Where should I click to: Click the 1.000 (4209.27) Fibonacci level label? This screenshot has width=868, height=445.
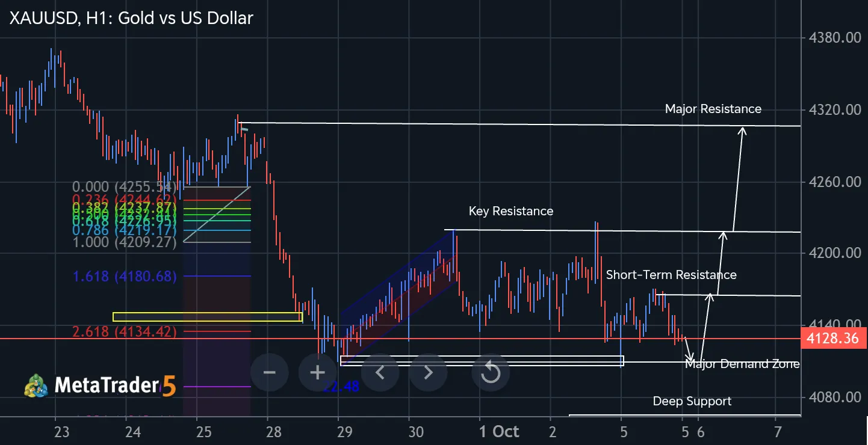tap(125, 242)
